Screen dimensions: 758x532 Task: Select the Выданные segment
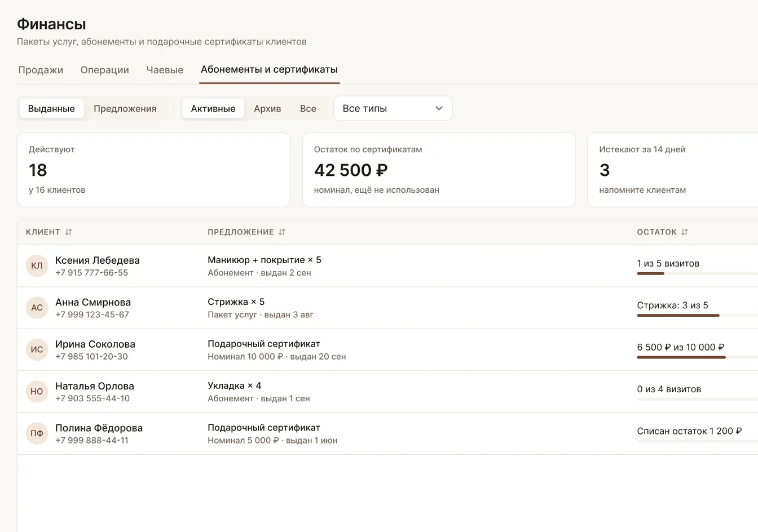(x=51, y=108)
